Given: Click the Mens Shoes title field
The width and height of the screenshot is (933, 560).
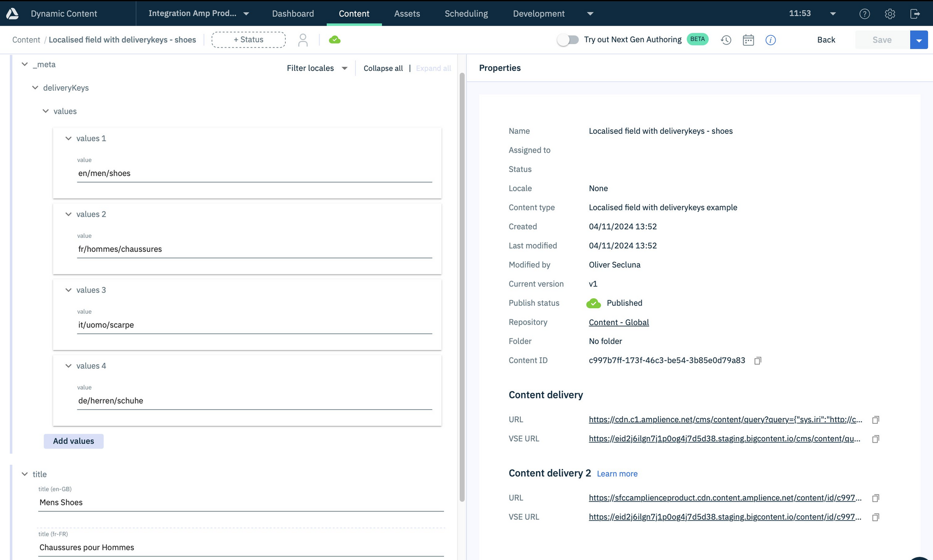Looking at the screenshot, I should [241, 503].
